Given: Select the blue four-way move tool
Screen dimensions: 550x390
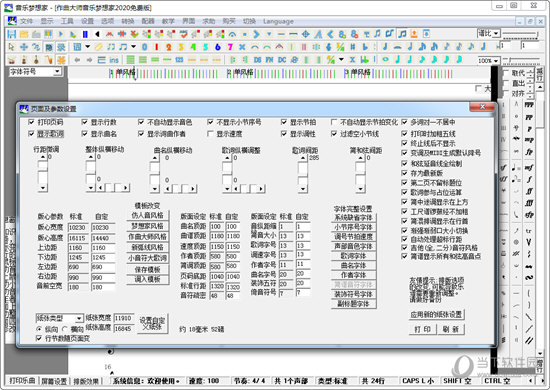Looking at the screenshot, I should [x=24, y=47].
